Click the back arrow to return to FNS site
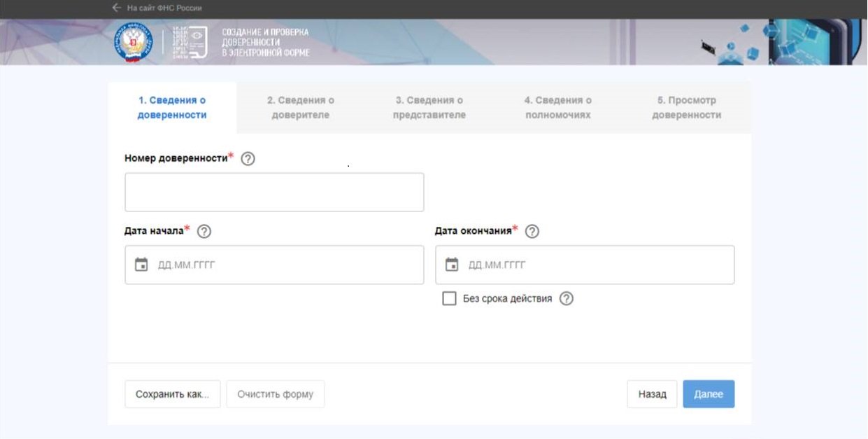Viewport: 868px width, 439px height. [x=116, y=8]
